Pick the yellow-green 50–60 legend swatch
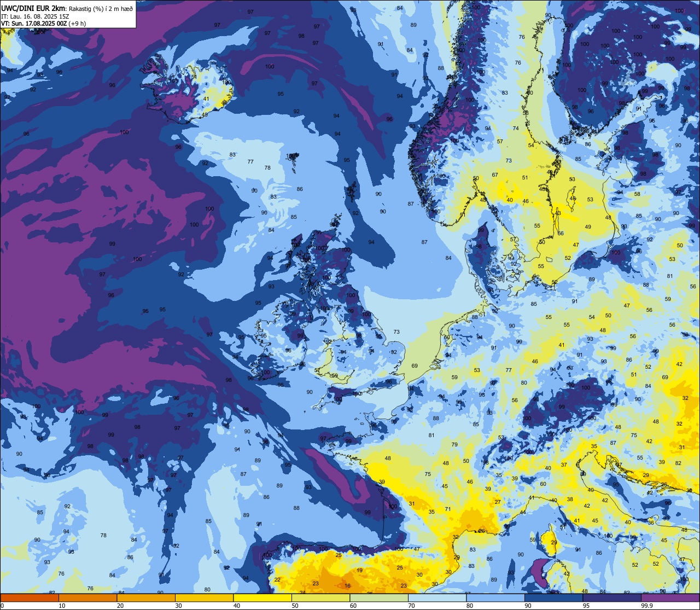This screenshot has height=610, width=700. point(320,597)
